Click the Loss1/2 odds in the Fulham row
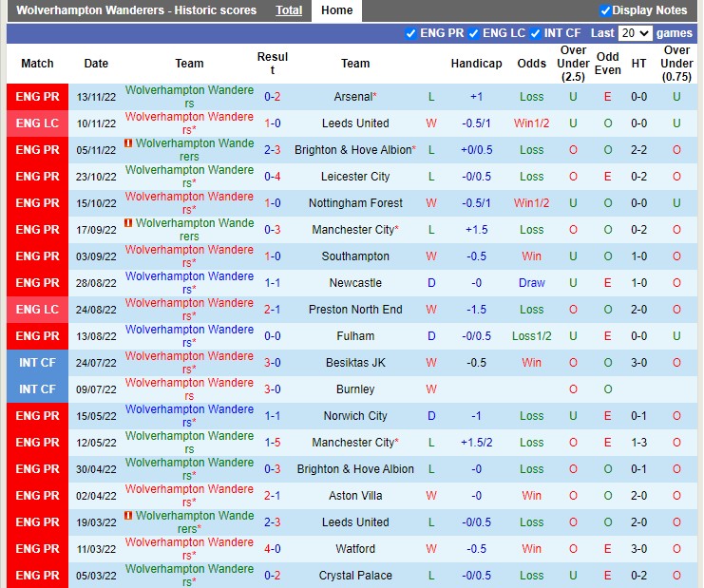This screenshot has height=588, width=704. click(532, 335)
